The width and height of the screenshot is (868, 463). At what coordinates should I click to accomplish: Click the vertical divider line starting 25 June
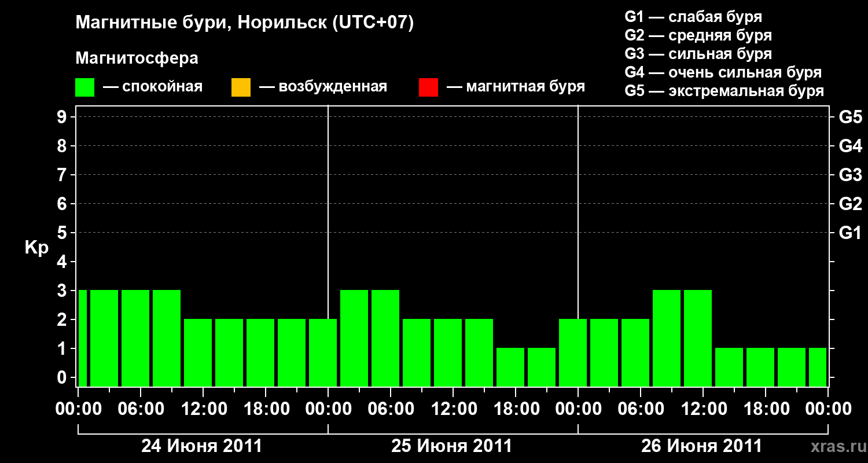click(x=328, y=212)
